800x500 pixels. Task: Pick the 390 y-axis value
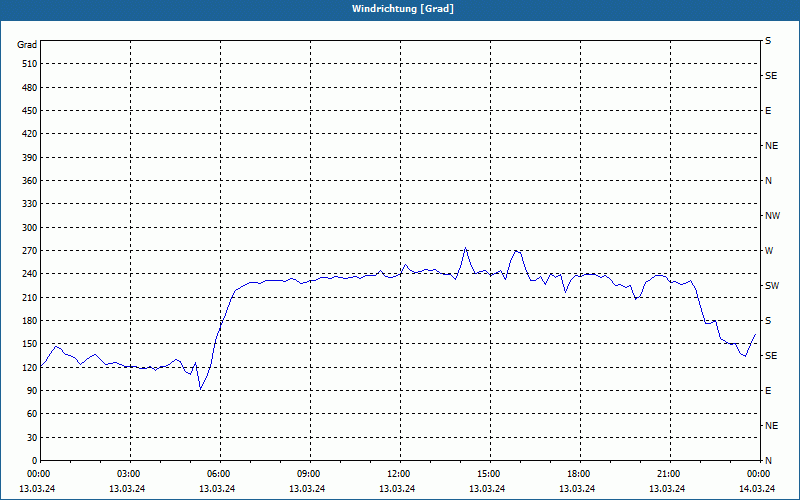pos(30,158)
